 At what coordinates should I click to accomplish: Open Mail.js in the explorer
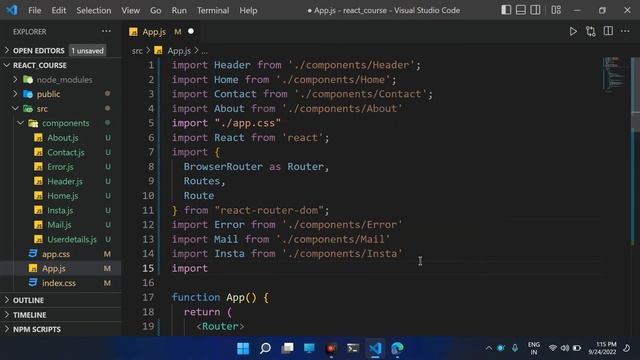pyautogui.click(x=61, y=225)
